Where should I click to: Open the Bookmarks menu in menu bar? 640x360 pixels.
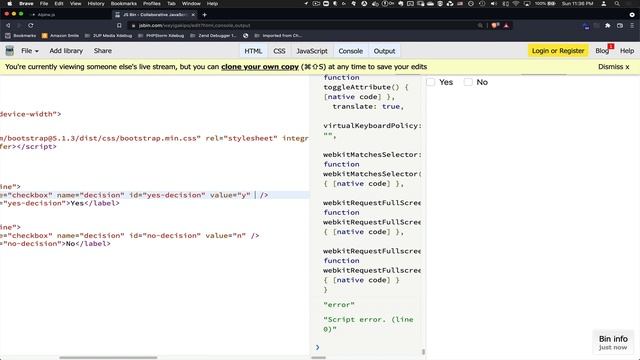(x=124, y=4)
